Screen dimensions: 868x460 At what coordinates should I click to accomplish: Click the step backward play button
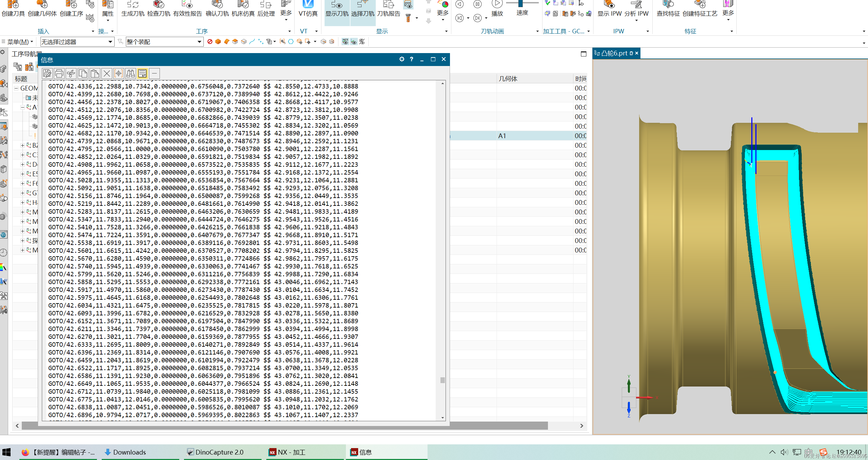(460, 4)
